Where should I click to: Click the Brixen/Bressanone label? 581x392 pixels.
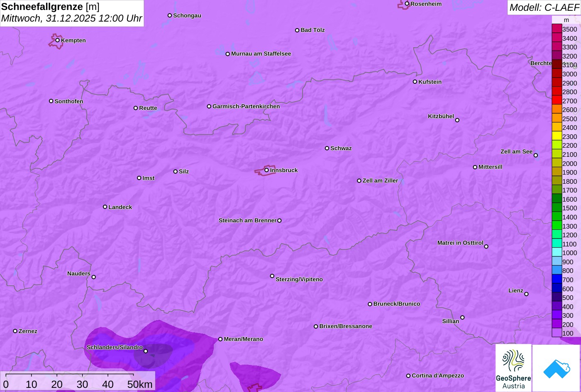[346, 326]
